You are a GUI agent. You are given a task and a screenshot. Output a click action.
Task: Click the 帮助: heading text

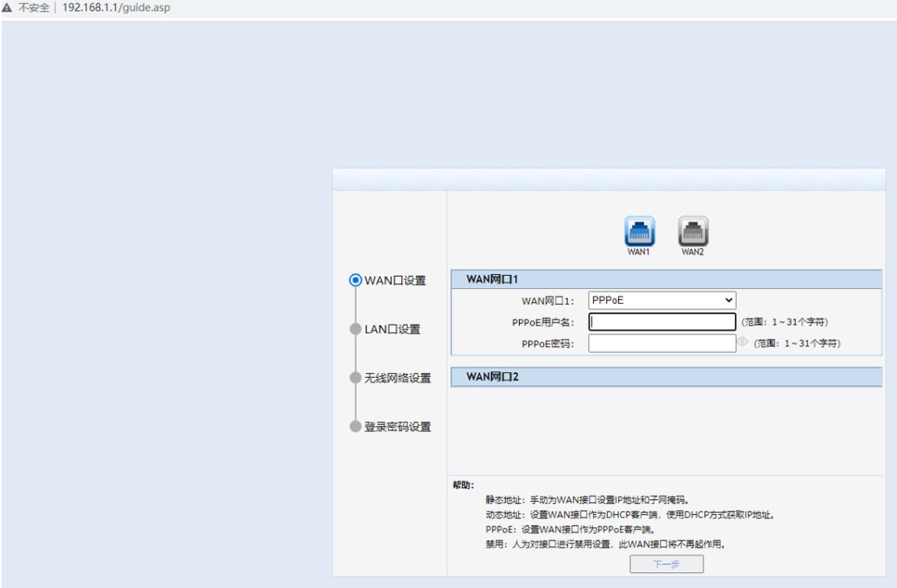[463, 485]
